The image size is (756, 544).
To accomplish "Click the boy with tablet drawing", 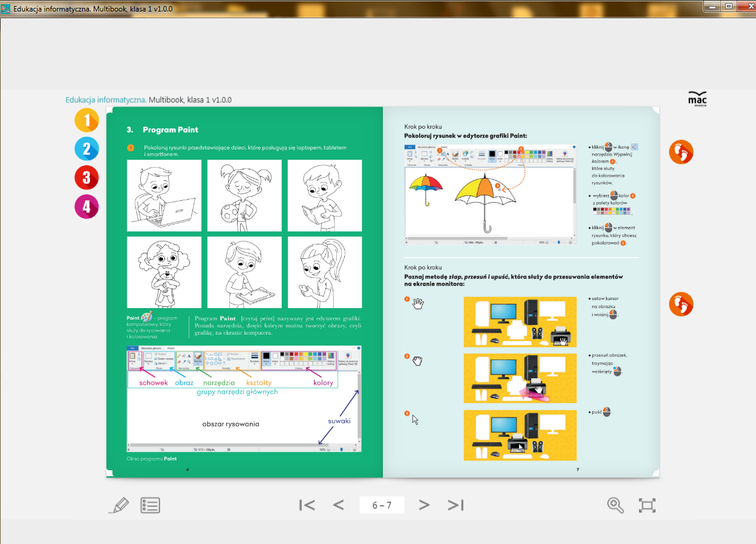I will click(x=244, y=272).
